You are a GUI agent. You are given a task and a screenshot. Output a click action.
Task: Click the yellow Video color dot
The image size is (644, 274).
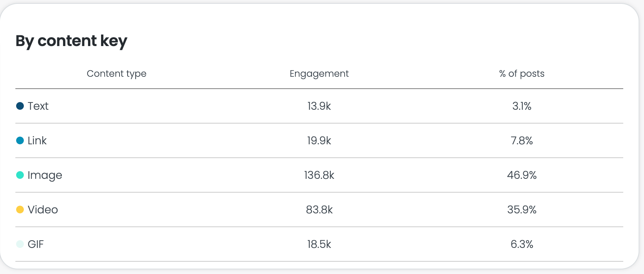tap(20, 210)
